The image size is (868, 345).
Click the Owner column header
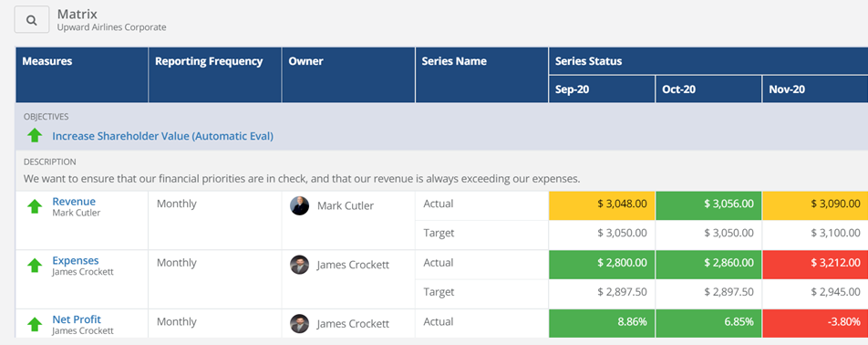pyautogui.click(x=348, y=75)
